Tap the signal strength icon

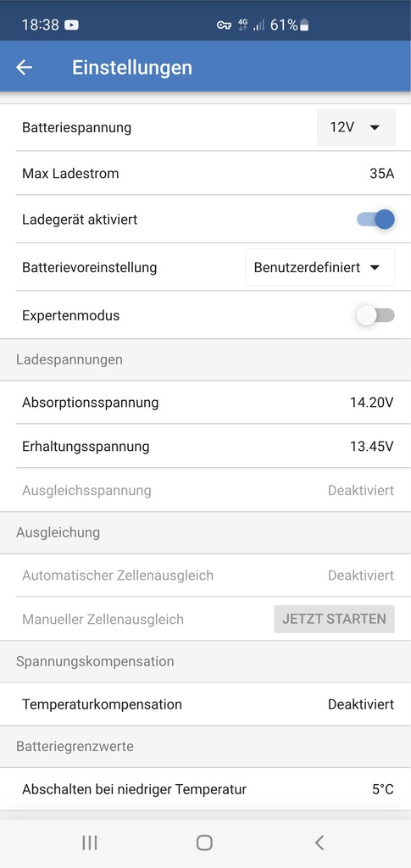pyautogui.click(x=258, y=25)
